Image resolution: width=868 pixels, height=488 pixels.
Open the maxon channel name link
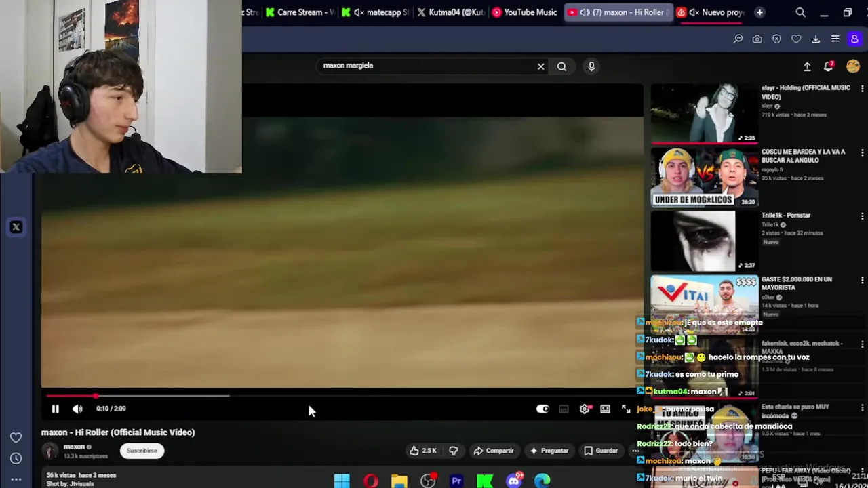pos(74,447)
